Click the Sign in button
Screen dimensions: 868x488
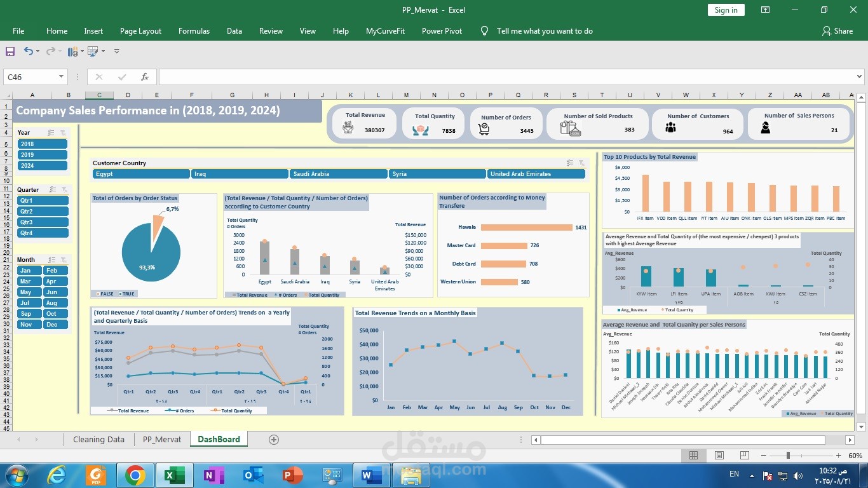click(726, 10)
